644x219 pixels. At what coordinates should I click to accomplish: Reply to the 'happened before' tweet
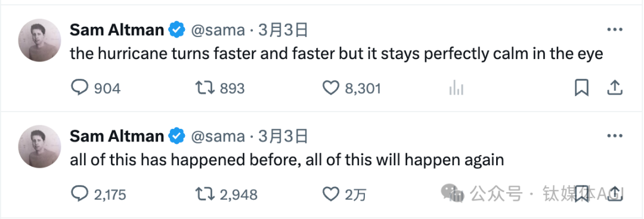point(80,194)
